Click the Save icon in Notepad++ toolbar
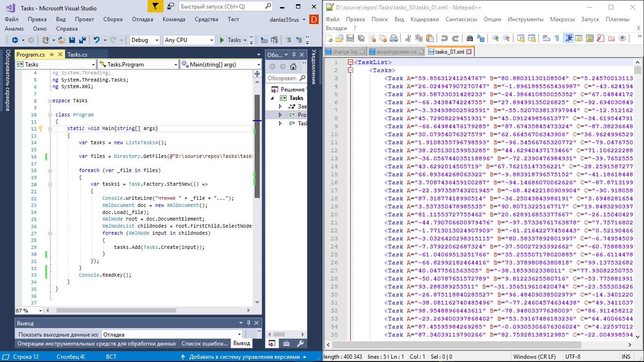Image resolution: width=644 pixels, height=362 pixels. pyautogui.click(x=350, y=39)
